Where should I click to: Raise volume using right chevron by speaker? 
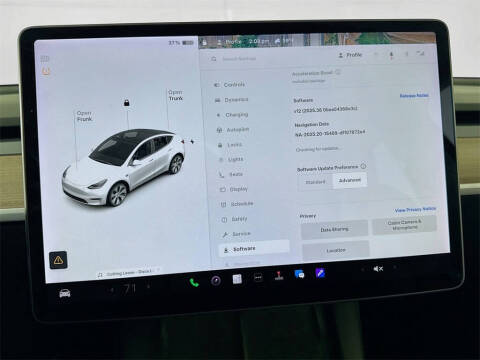(395, 267)
